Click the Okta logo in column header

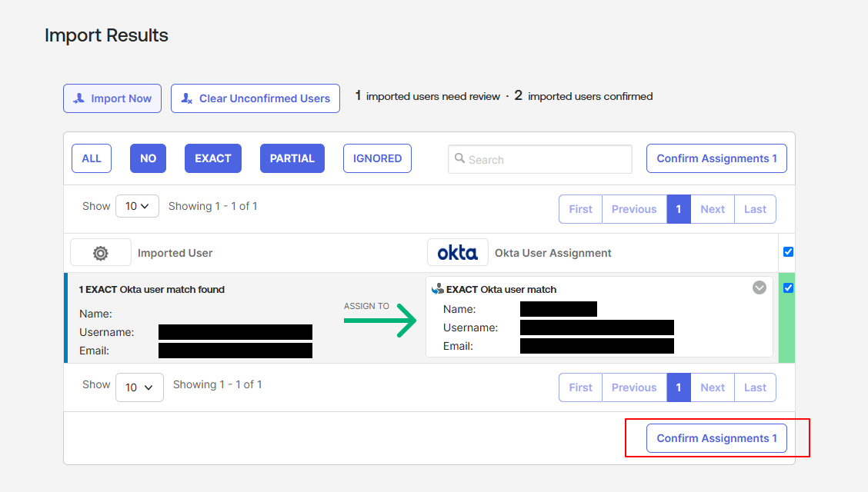457,253
